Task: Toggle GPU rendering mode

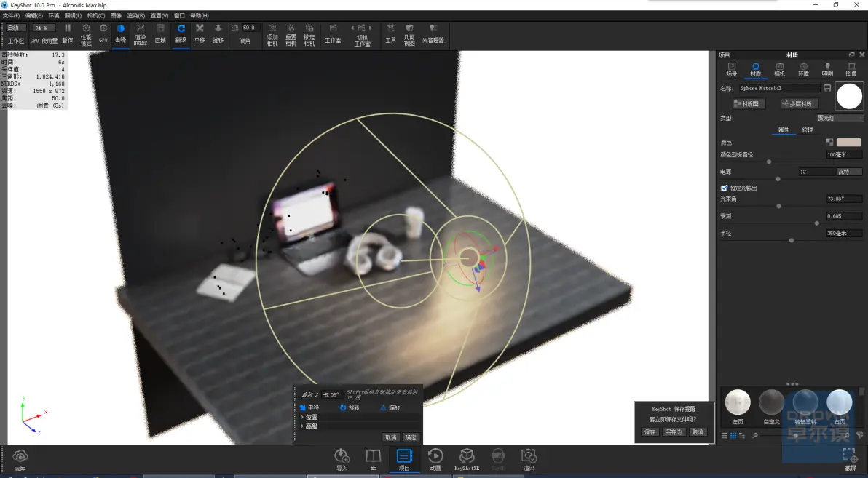Action: click(103, 33)
